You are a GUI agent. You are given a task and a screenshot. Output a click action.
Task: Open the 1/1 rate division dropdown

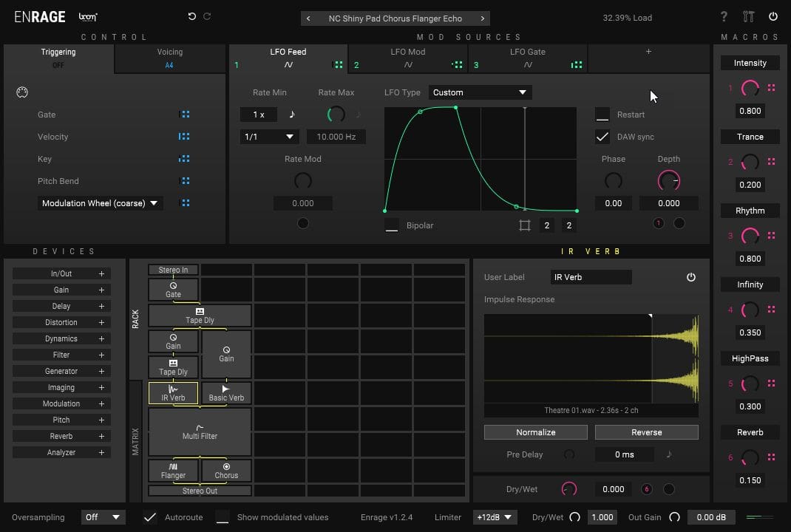(269, 137)
